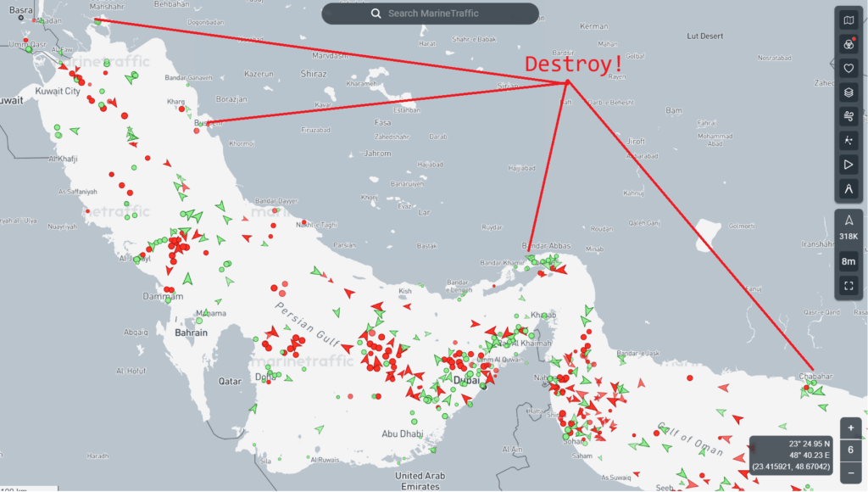Open the heart favorites fleet icon
This screenshot has height=492, width=868.
[x=849, y=68]
